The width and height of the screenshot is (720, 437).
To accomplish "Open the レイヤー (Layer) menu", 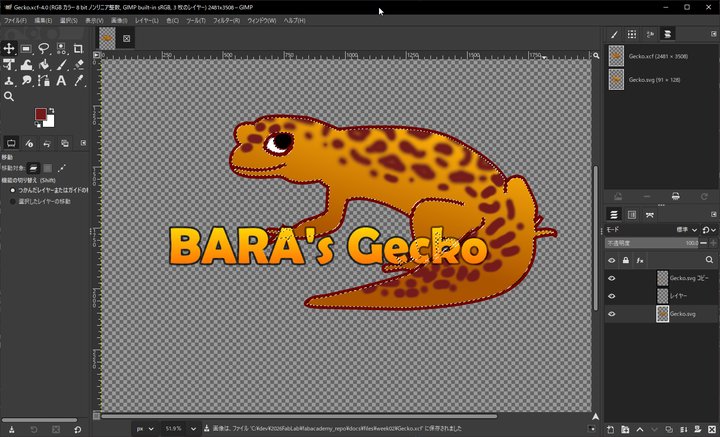I will point(146,21).
